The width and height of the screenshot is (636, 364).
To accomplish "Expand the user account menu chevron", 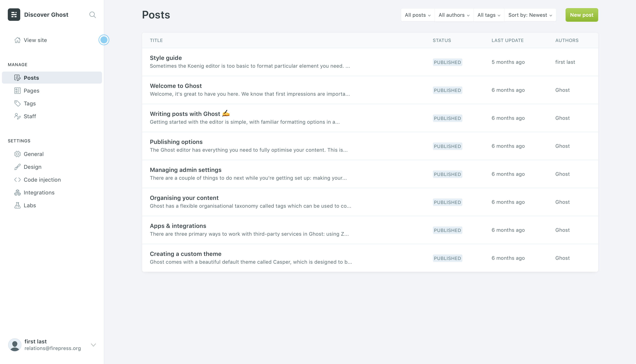I will click(93, 345).
